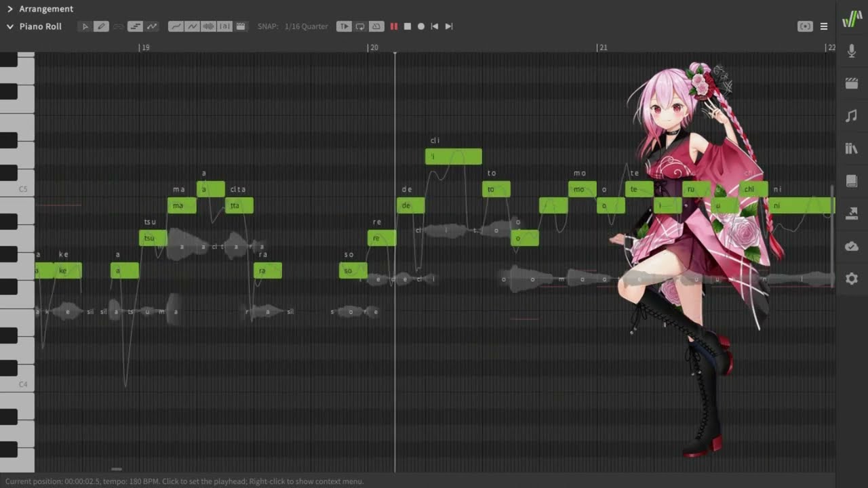
Task: Start recording with the record button
Action: pos(420,26)
